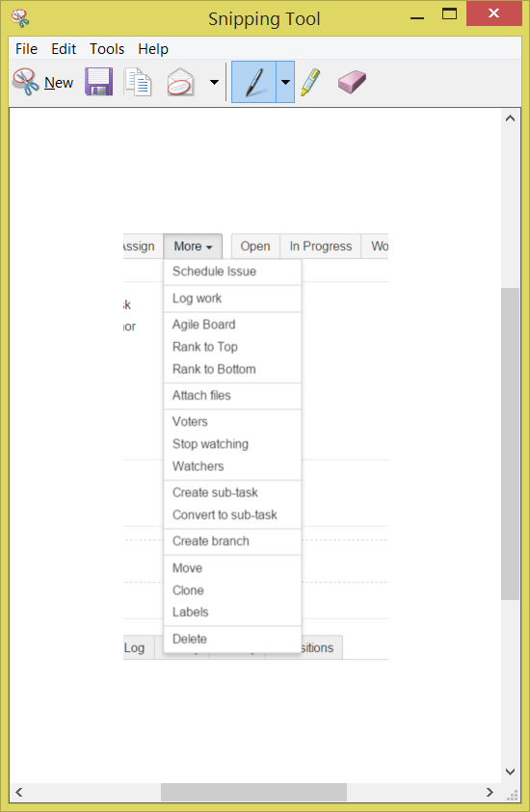
Task: Save snip with floppy disk icon
Action: coord(99,82)
